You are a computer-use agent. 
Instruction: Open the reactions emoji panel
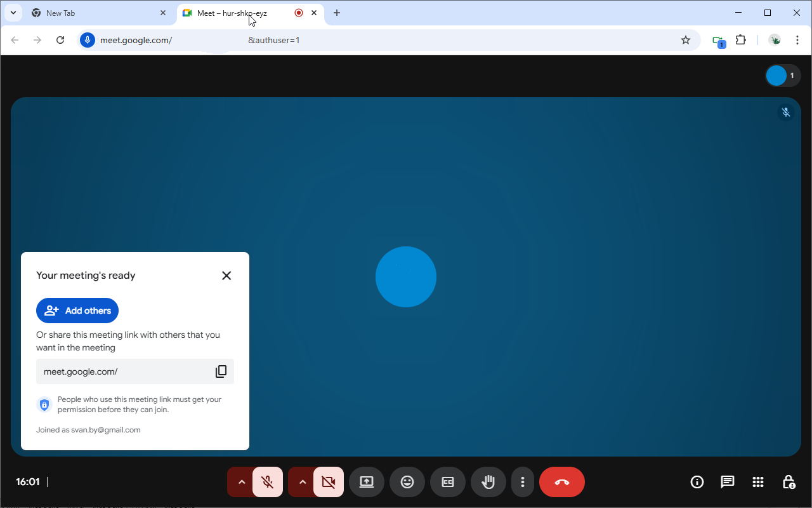tap(407, 482)
